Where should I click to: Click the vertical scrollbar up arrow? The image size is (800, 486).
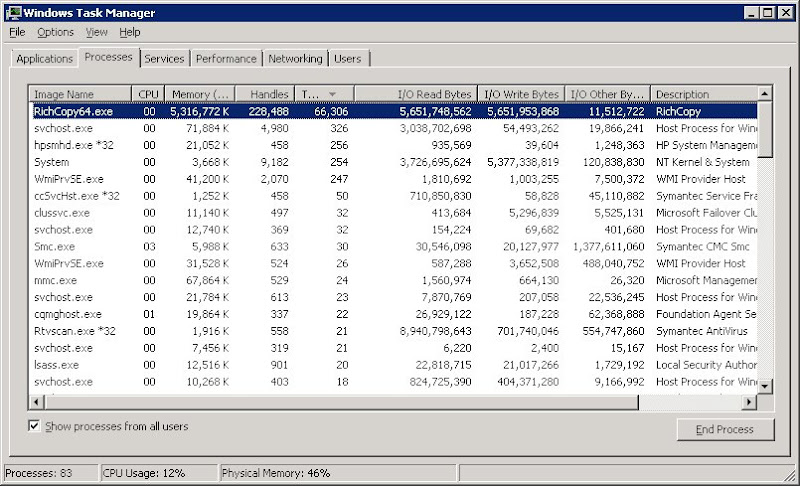click(764, 93)
